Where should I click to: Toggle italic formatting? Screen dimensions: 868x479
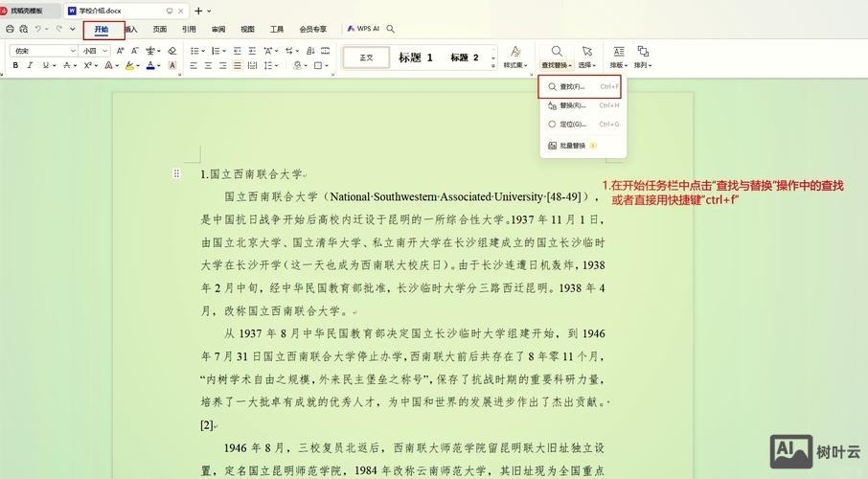click(30, 65)
